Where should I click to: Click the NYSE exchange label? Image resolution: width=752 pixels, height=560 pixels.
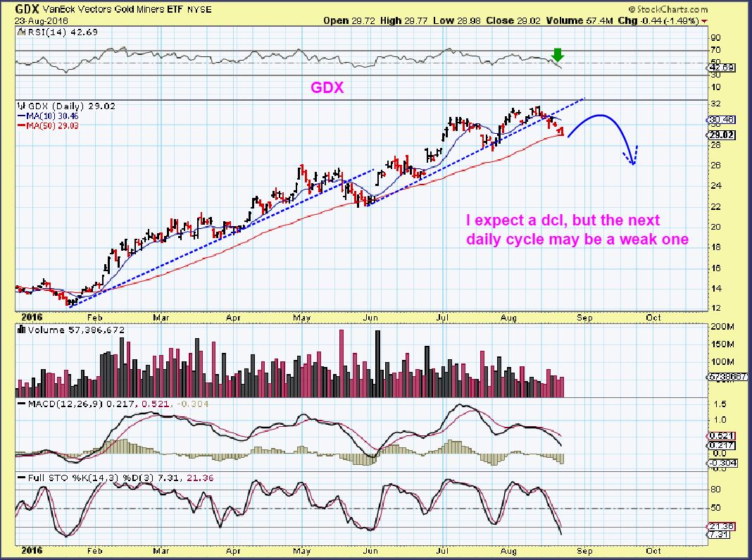click(x=199, y=9)
